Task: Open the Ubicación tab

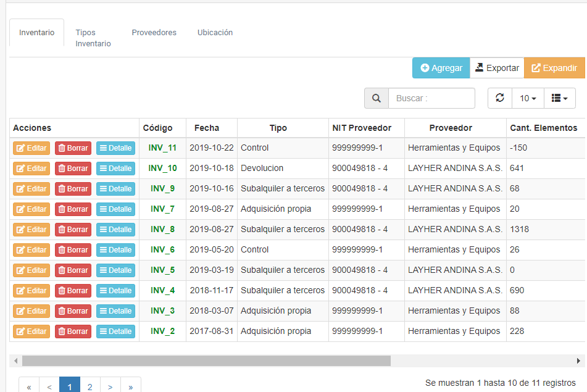Action: (x=215, y=33)
